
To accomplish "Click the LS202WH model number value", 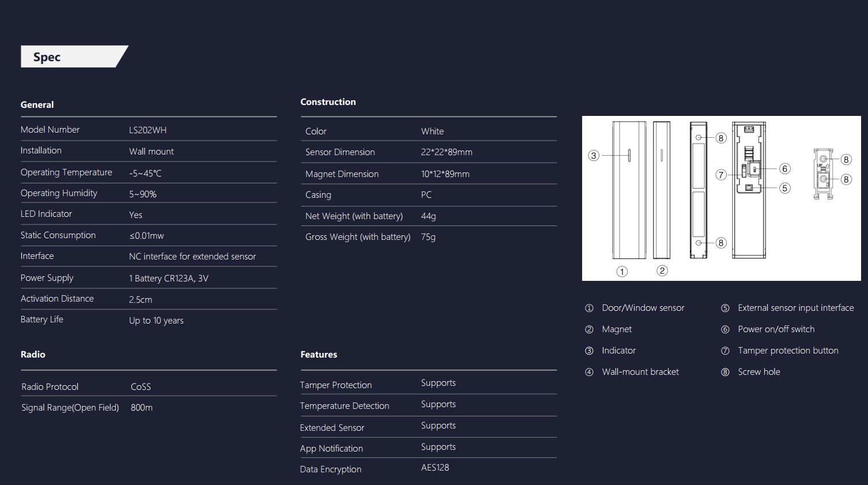I will [148, 130].
